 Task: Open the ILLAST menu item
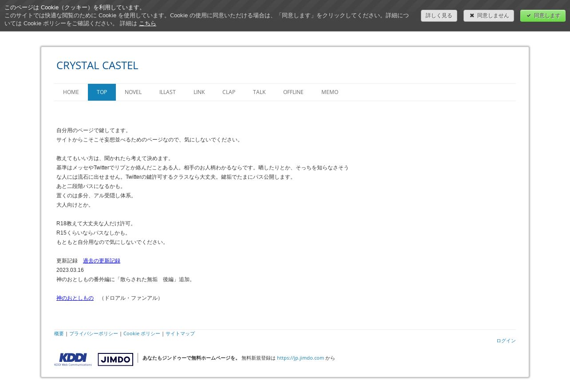coord(167,92)
